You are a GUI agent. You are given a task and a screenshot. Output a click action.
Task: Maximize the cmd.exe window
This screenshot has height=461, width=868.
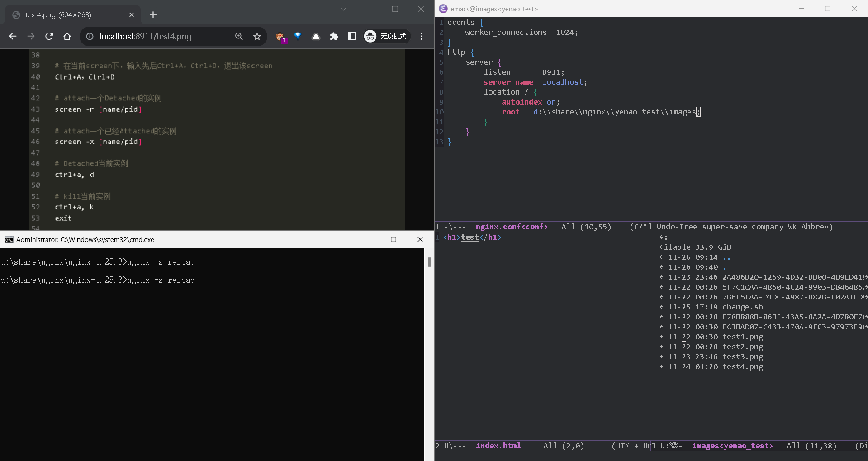[x=394, y=239]
